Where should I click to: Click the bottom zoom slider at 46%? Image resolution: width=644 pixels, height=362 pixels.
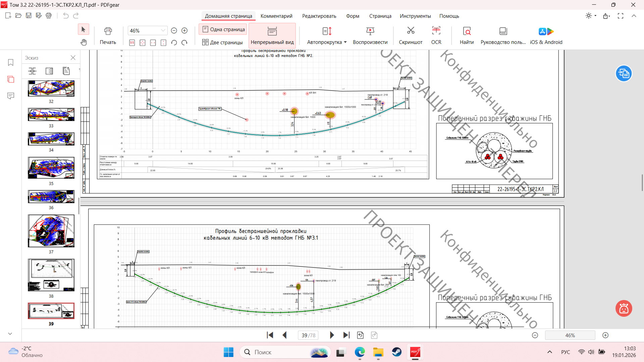(570, 335)
